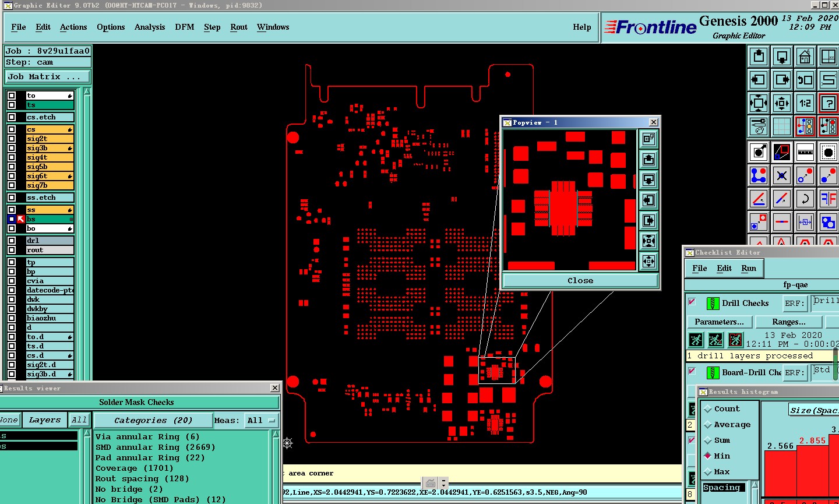The height and width of the screenshot is (504, 839).
Task: Click the rotate feature tool icon
Action: pos(805,199)
